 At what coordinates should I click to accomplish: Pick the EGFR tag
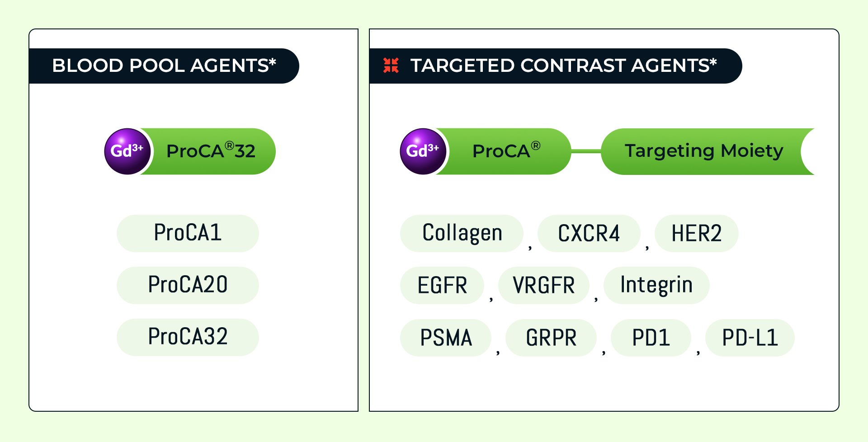pos(442,285)
